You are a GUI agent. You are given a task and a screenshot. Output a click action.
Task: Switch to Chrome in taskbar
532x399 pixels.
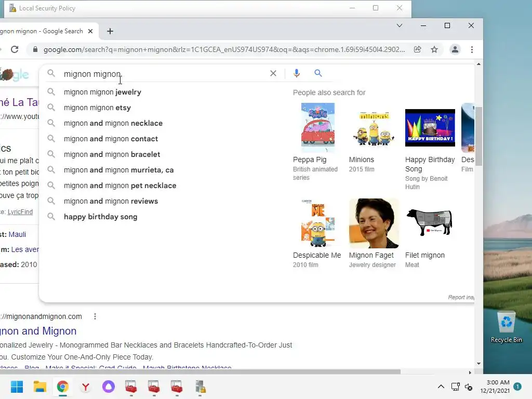point(63,387)
